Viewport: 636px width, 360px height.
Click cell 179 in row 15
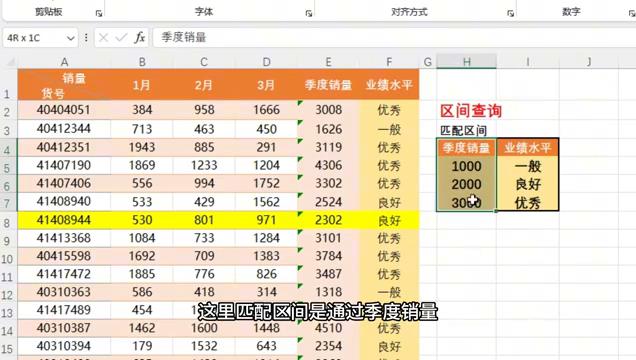coord(142,346)
